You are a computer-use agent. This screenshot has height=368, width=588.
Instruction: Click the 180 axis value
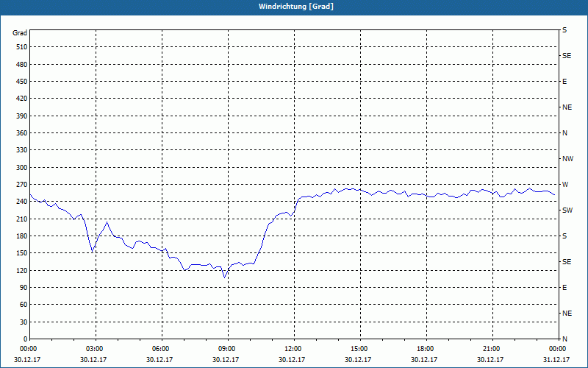pyautogui.click(x=21, y=236)
